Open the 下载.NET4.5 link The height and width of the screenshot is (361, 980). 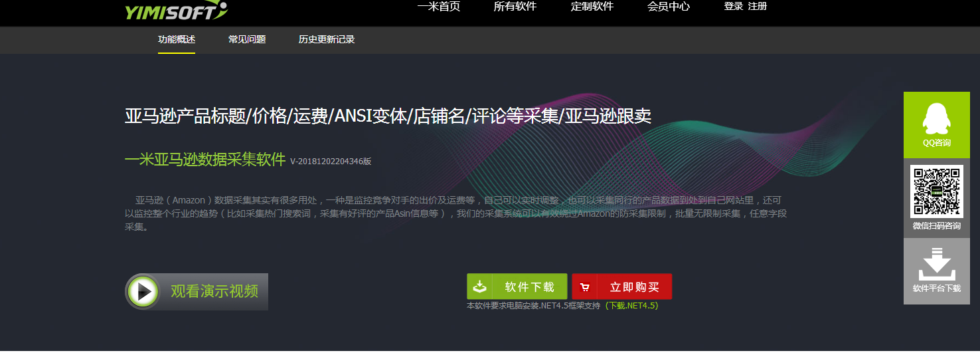631,306
